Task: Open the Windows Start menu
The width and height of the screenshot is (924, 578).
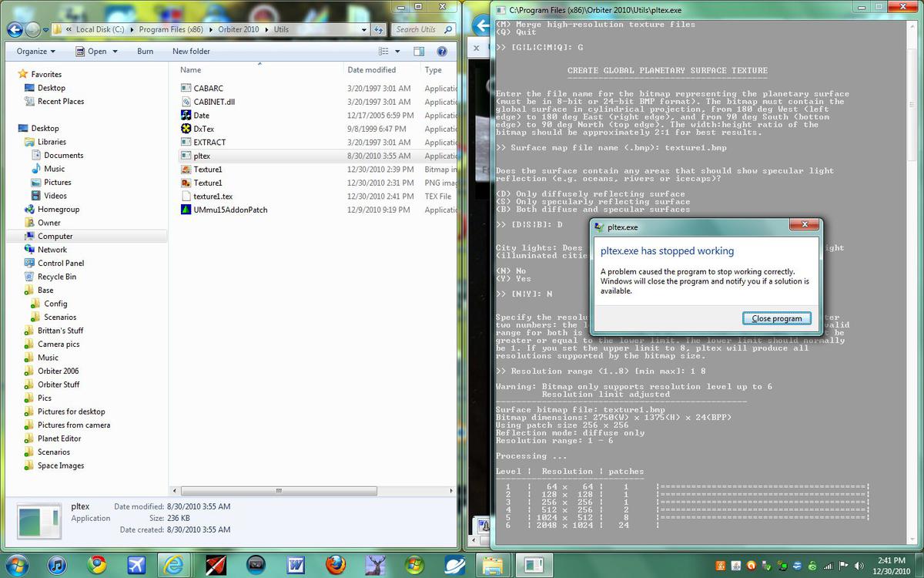Action: pyautogui.click(x=17, y=564)
